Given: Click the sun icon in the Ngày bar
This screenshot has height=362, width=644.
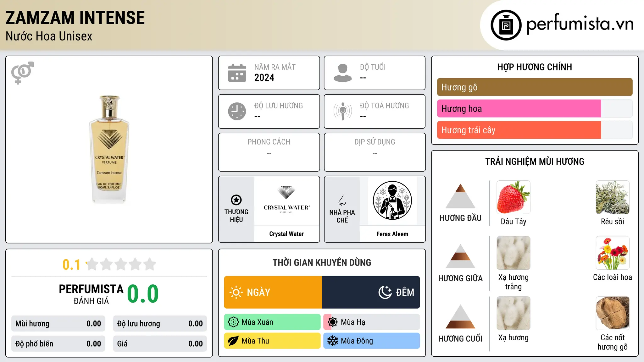Looking at the screenshot, I should 236,292.
